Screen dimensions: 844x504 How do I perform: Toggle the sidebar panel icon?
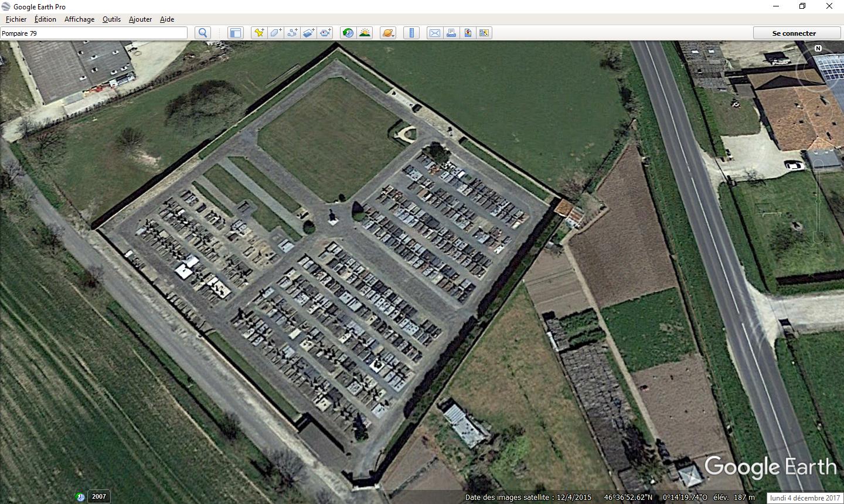pos(235,33)
